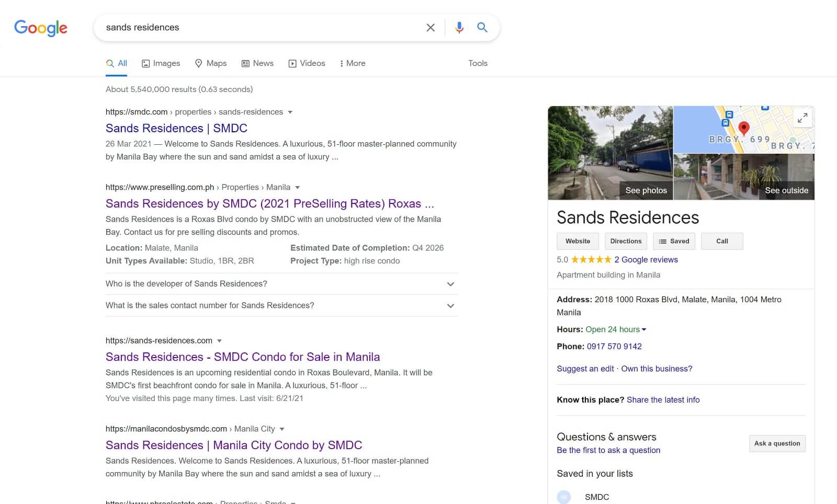Submit search with the magnifying glass icon
This screenshot has width=837, height=504.
pos(482,28)
